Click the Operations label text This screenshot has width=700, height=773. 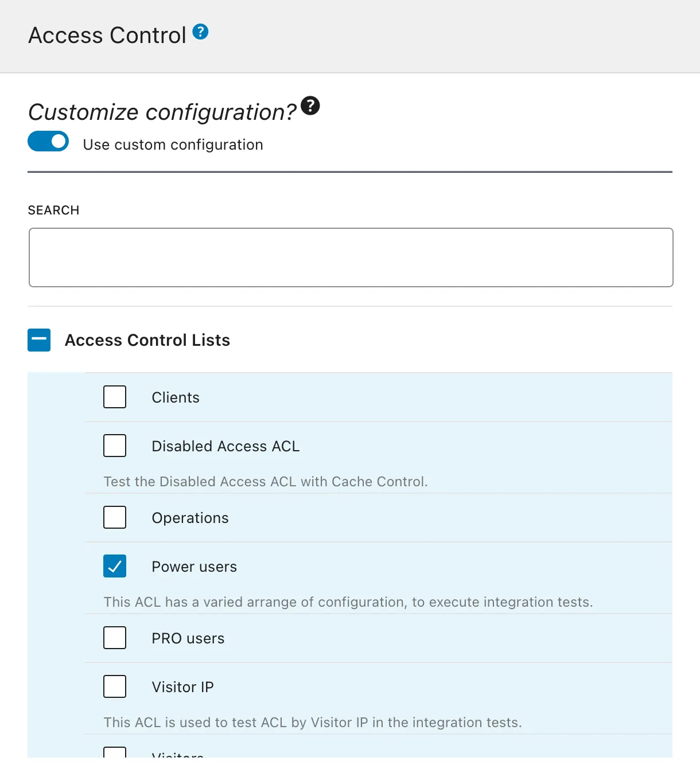190,518
